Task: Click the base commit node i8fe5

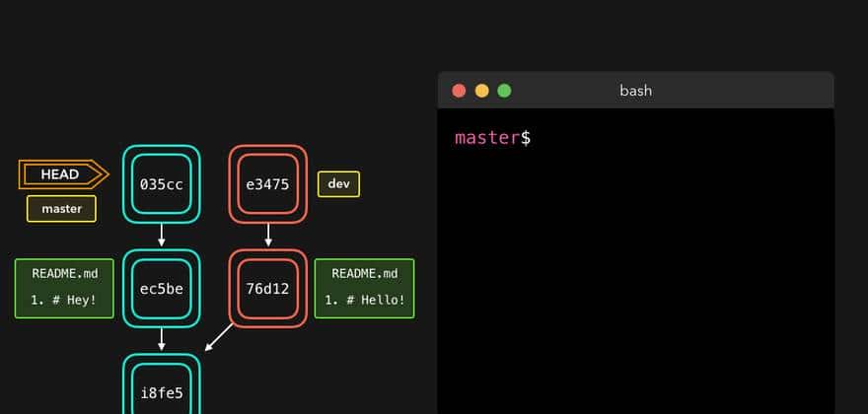Action: (x=161, y=391)
